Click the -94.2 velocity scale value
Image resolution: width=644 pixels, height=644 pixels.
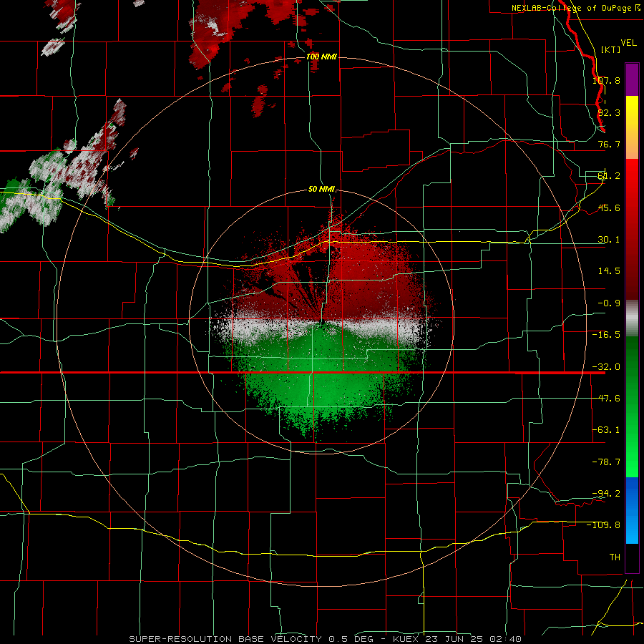tap(606, 493)
